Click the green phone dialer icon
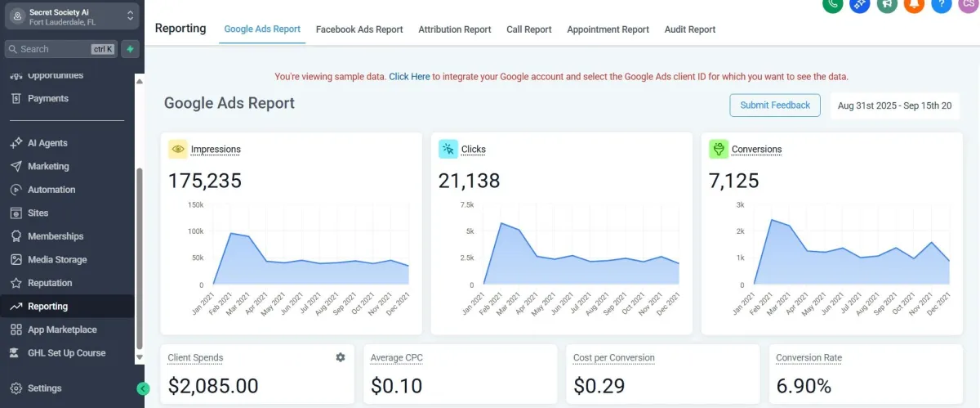980x408 pixels. [x=832, y=3]
